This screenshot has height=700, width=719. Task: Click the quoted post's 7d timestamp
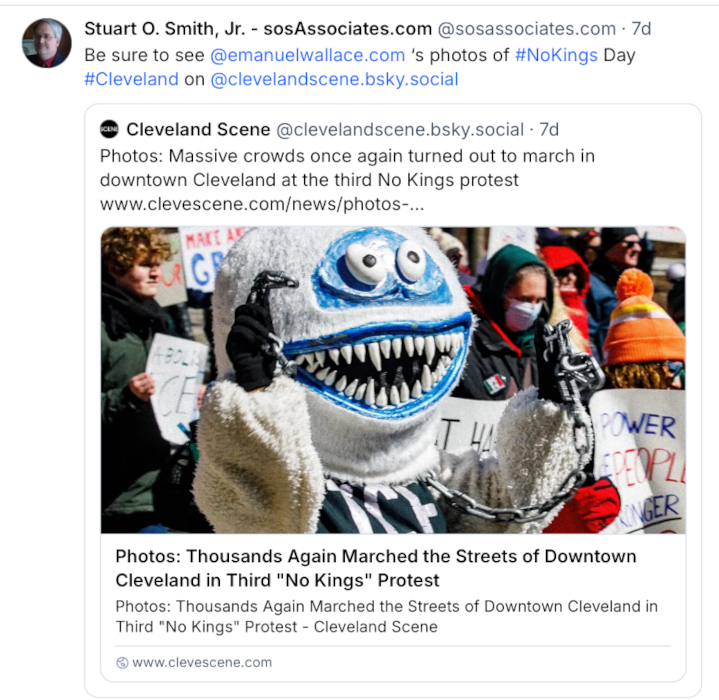(x=549, y=129)
